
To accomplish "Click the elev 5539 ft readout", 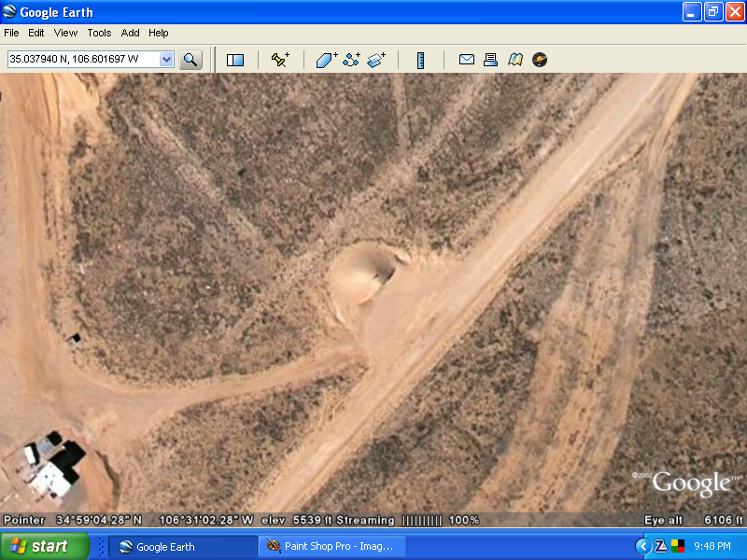I will (x=296, y=520).
